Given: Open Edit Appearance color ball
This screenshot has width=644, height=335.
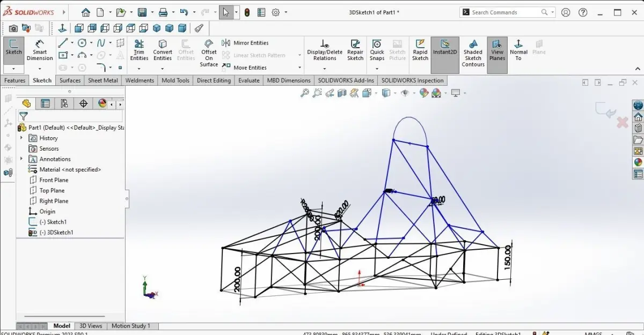Looking at the screenshot, I should (x=424, y=93).
